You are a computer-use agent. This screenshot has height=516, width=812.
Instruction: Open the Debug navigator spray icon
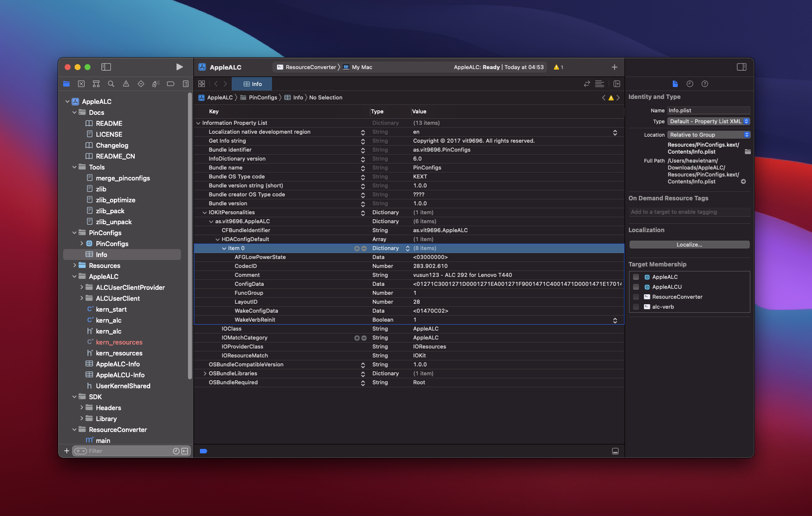(156, 84)
